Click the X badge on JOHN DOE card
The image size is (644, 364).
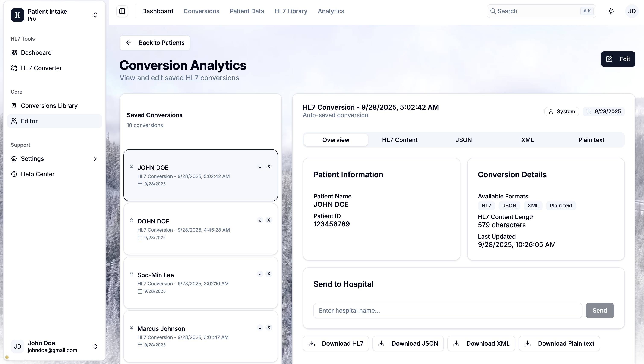click(269, 166)
